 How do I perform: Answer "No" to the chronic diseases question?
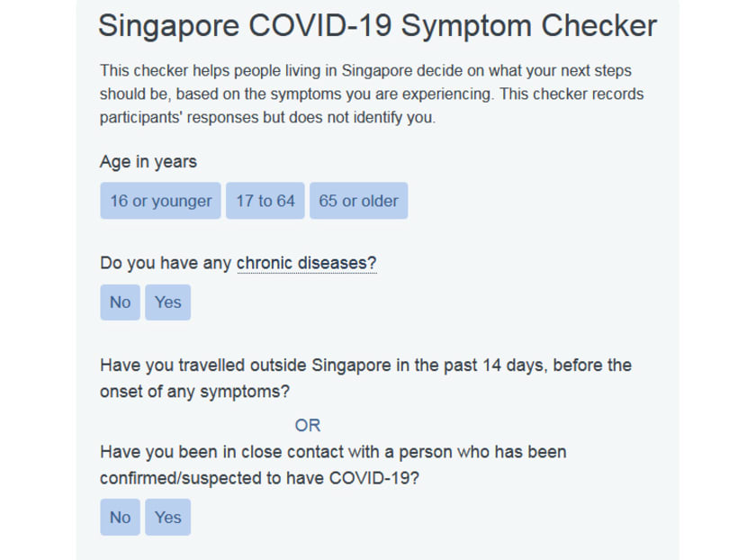120,302
